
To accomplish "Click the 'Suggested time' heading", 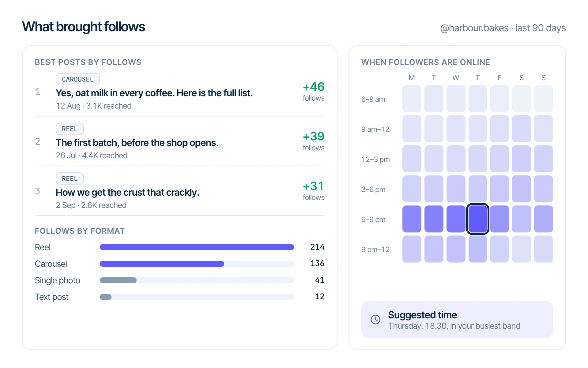I will pyautogui.click(x=423, y=315).
